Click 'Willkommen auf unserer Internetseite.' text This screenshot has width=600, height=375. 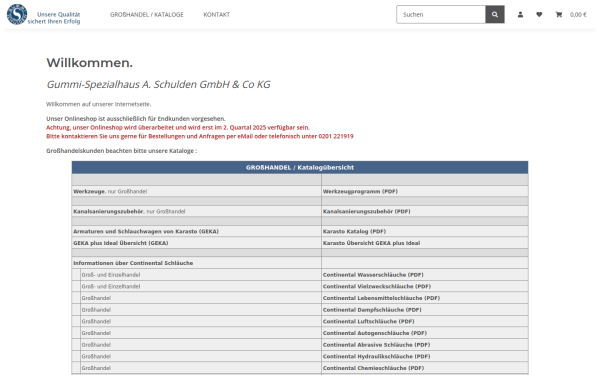[99, 104]
